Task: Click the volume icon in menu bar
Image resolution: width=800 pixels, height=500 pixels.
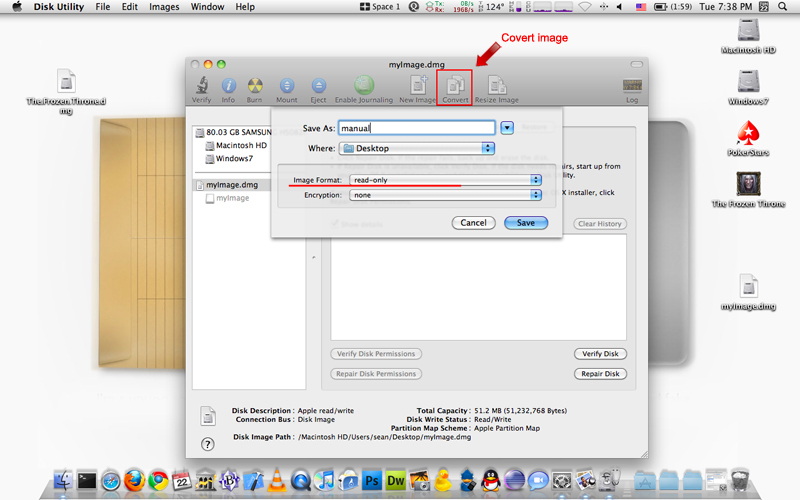Action: (620, 7)
